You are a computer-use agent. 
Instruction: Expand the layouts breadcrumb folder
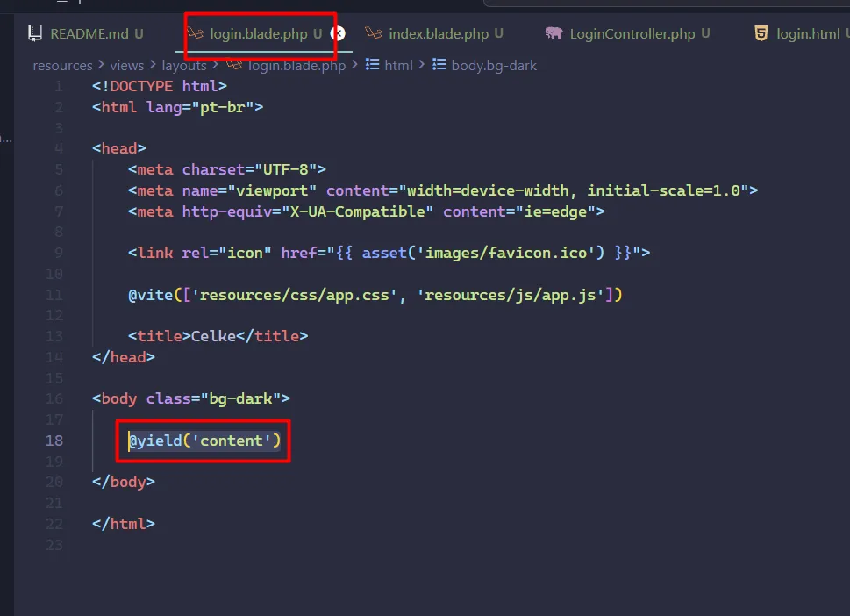pyautogui.click(x=184, y=65)
